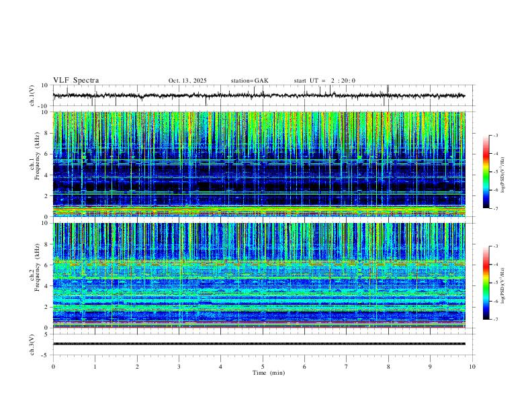Click the ch.3 black signal trace
The height and width of the screenshot is (411, 532).
[x=259, y=344]
